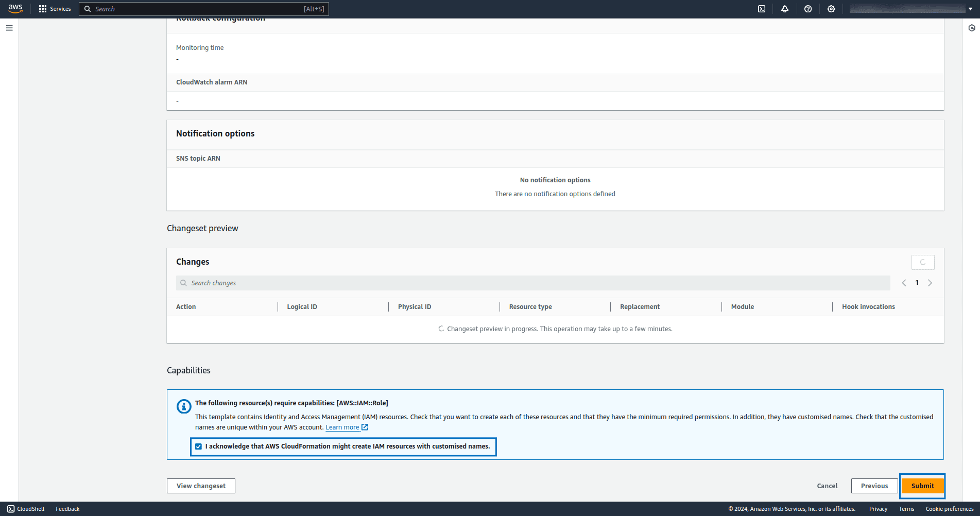The image size is (980, 516).
Task: Open the Services grid menu
Action: tap(55, 9)
